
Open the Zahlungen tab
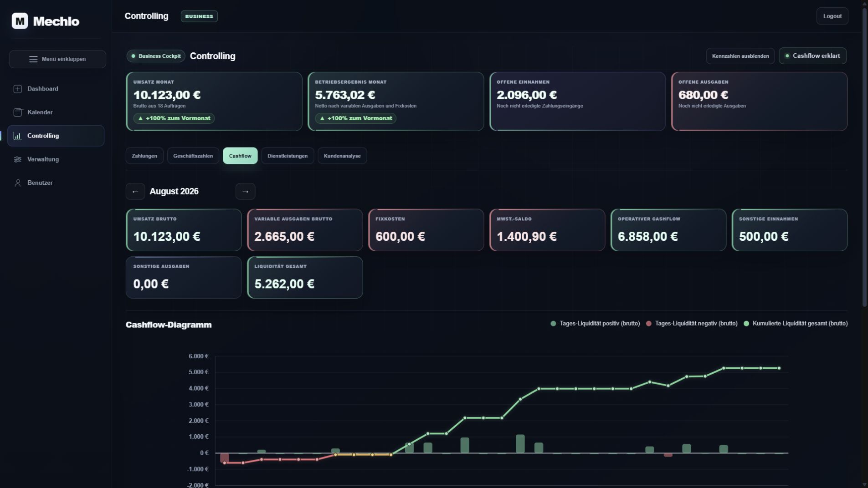[144, 156]
